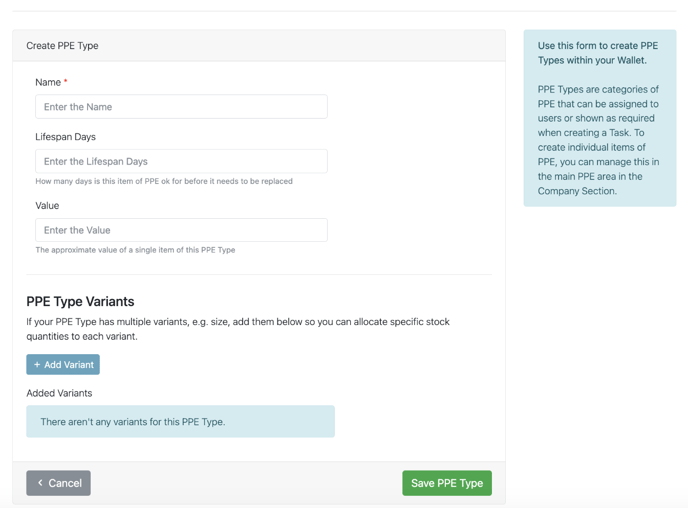Viewport: 688px width, 508px height.
Task: Click the PPE Type Variants heading
Action: point(80,301)
